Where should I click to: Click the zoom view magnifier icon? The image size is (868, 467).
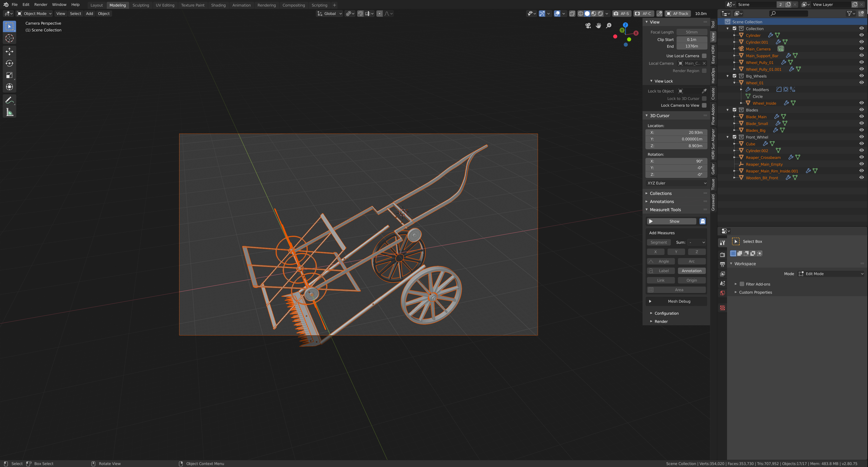point(609,26)
